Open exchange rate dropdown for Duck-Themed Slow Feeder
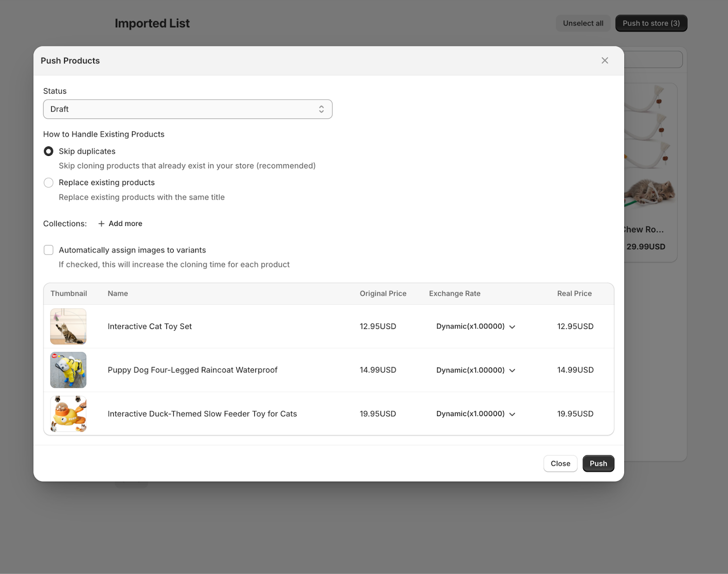Image resolution: width=728 pixels, height=574 pixels. pos(476,414)
